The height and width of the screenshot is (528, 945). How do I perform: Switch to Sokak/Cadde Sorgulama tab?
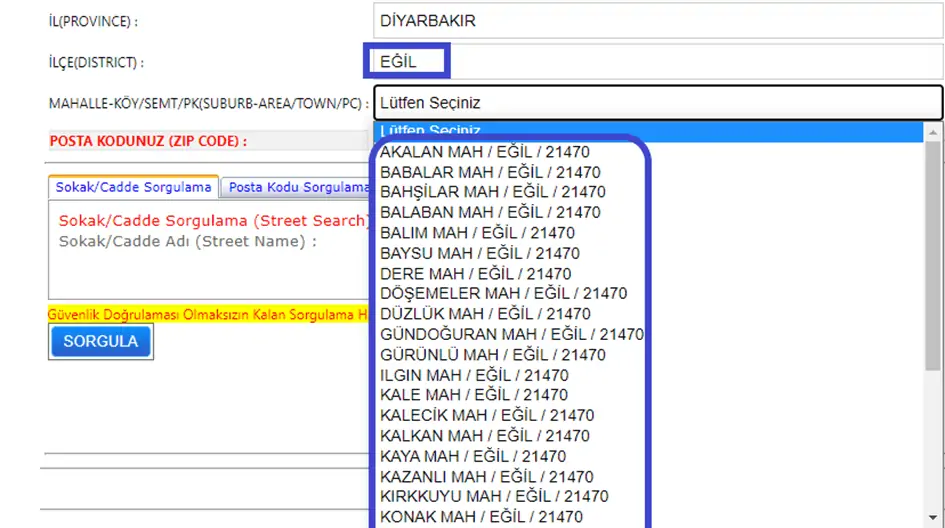[x=134, y=187]
